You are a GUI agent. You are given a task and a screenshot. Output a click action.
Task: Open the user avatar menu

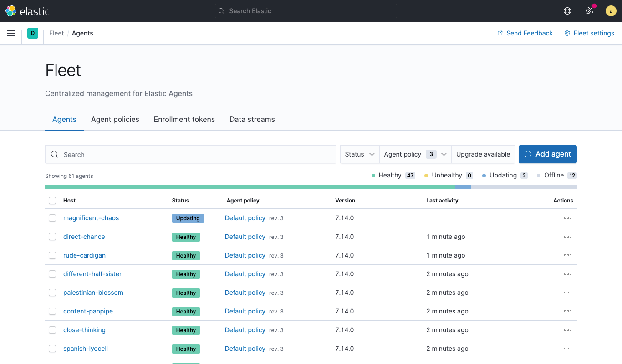click(611, 11)
